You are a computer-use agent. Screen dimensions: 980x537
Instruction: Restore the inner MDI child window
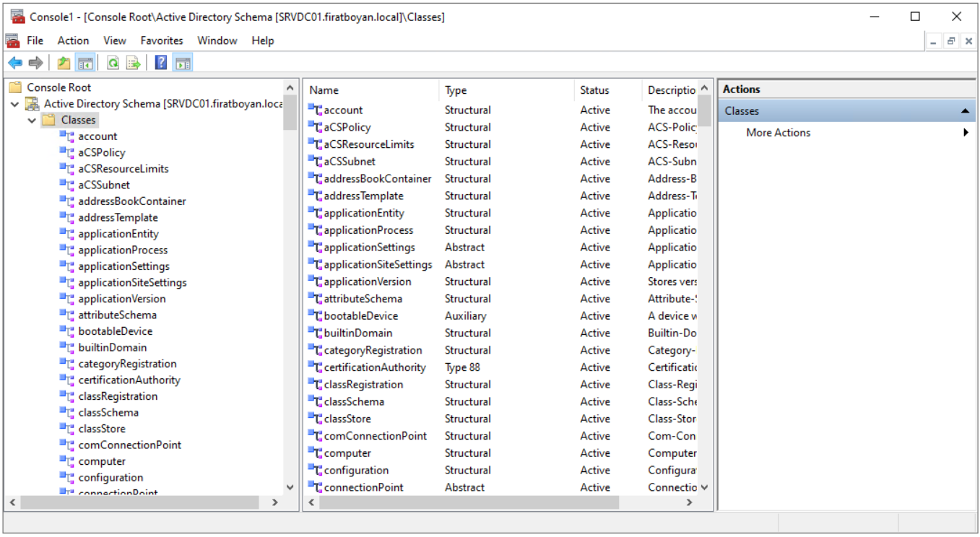point(951,41)
